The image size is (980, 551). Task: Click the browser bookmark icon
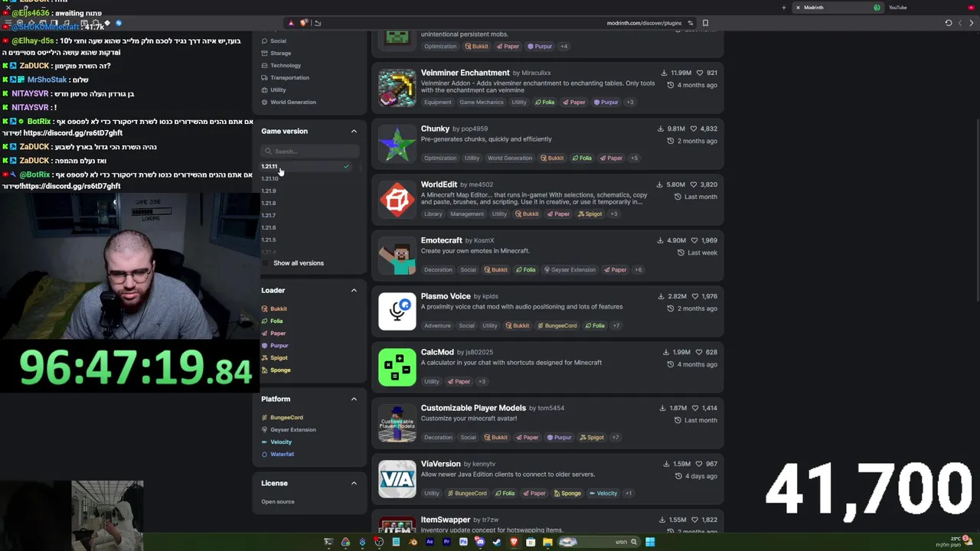(x=705, y=23)
